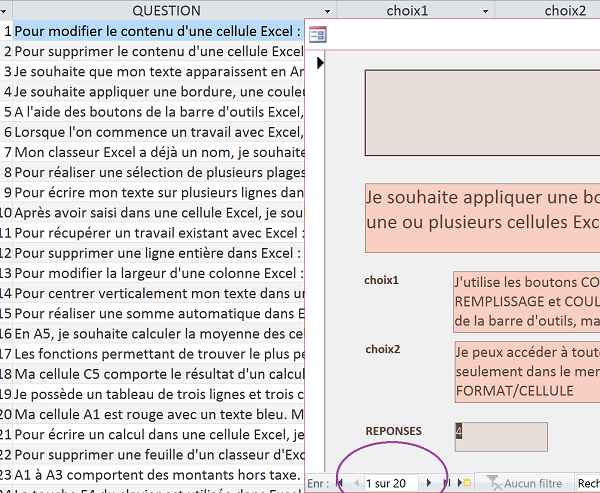The height and width of the screenshot is (493, 600).
Task: Select row 1 Pour modifier le contenu d'une cellule
Action: point(158,31)
